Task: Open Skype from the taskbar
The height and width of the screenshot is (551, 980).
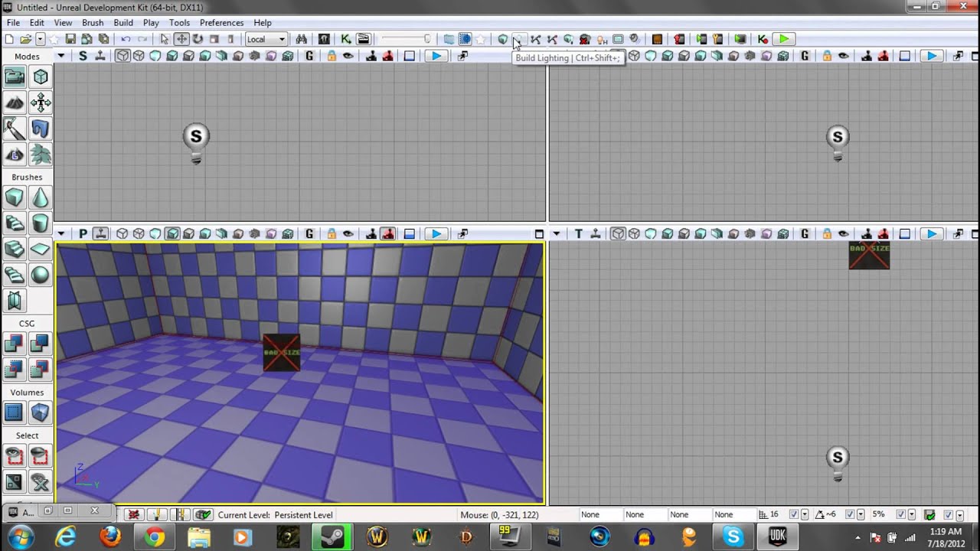Action: pos(733,536)
